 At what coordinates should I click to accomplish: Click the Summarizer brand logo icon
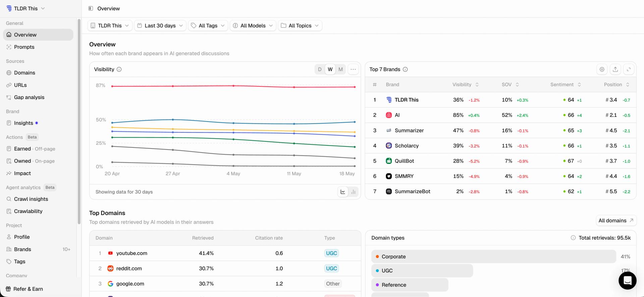389,130
